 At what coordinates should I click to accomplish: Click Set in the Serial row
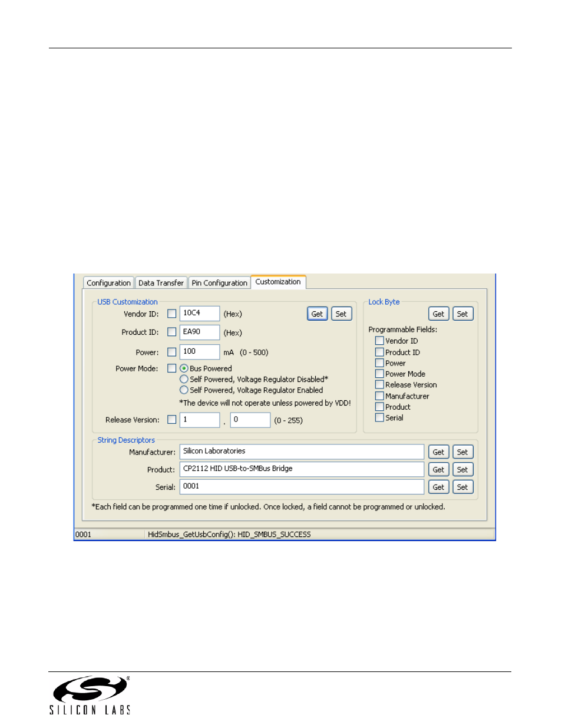[462, 487]
